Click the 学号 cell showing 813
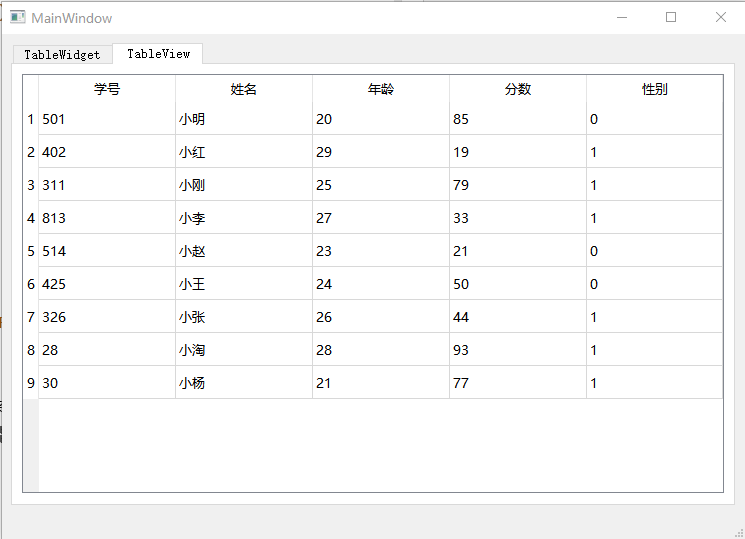The image size is (745, 539). (x=107, y=218)
